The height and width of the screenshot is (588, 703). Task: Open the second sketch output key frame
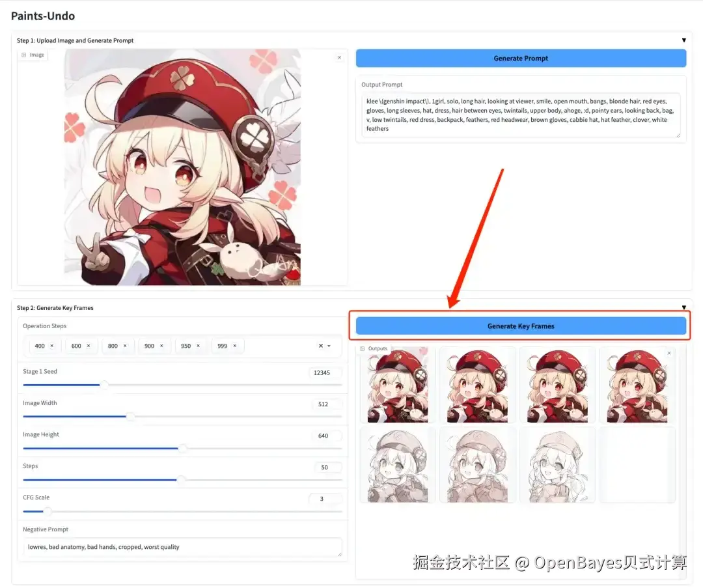[478, 465]
